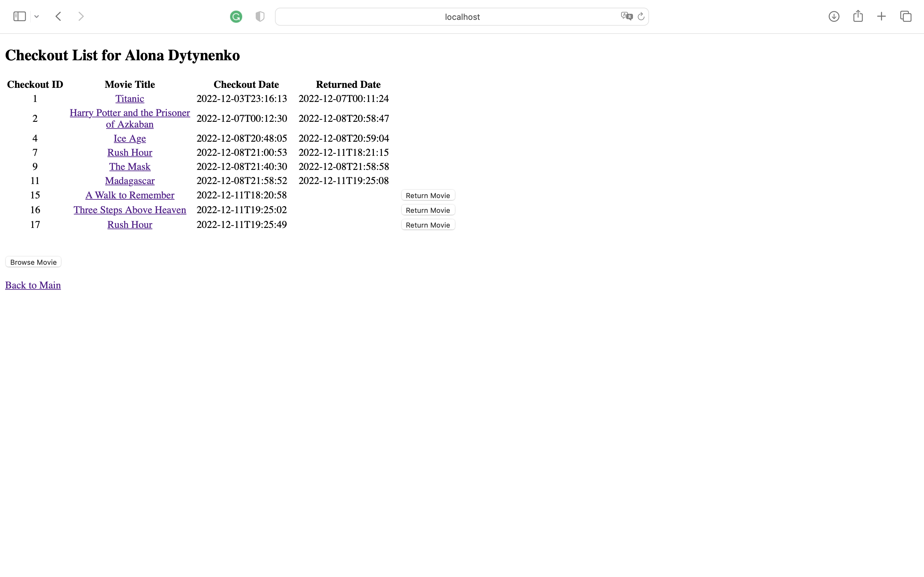Reload the localhost page

click(x=641, y=16)
